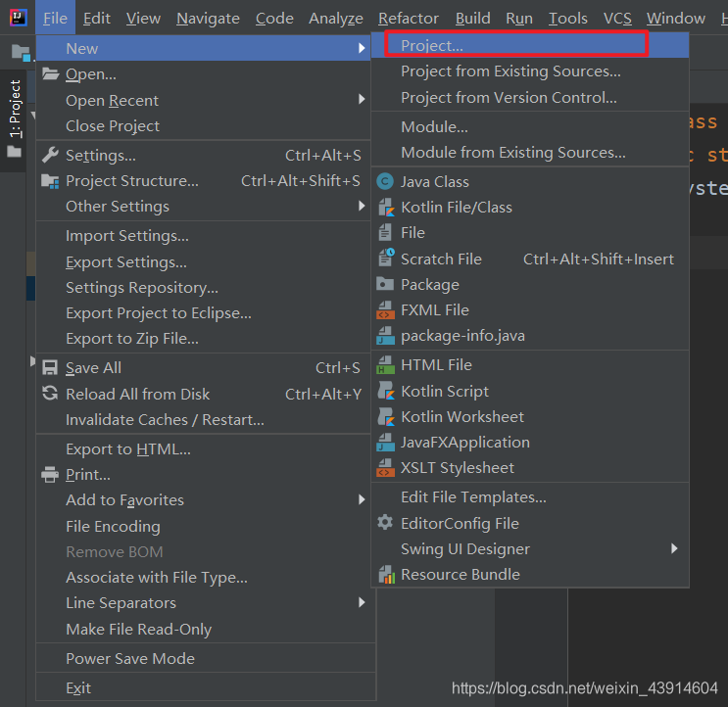Select Project from Existing Sources...
This screenshot has width=728, height=707.
530,71
